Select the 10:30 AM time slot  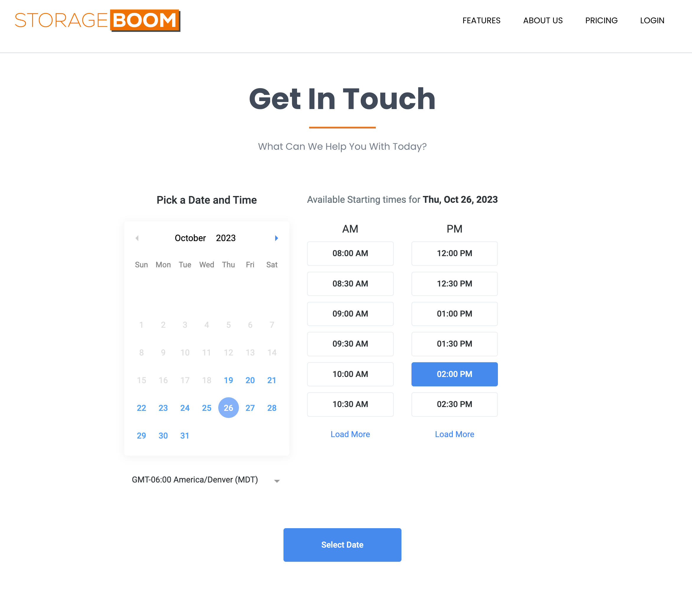click(350, 404)
